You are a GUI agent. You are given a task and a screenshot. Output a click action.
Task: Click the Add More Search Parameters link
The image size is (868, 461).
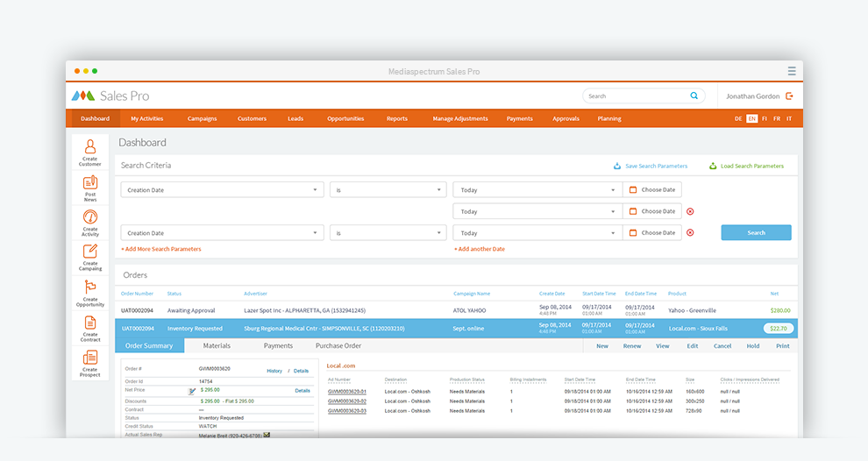(161, 249)
